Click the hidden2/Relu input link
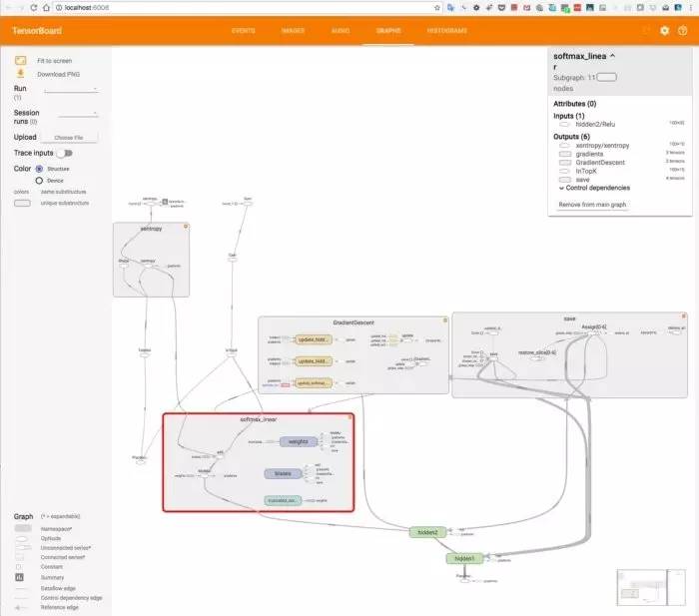The height and width of the screenshot is (616, 699). (595, 124)
